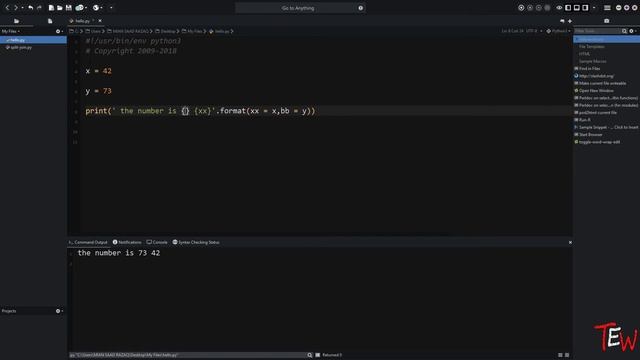Click the MIAN SAAD RAZAQ breadcrumb folder
Image resolution: width=640 pixels, height=360 pixels.
click(129, 31)
